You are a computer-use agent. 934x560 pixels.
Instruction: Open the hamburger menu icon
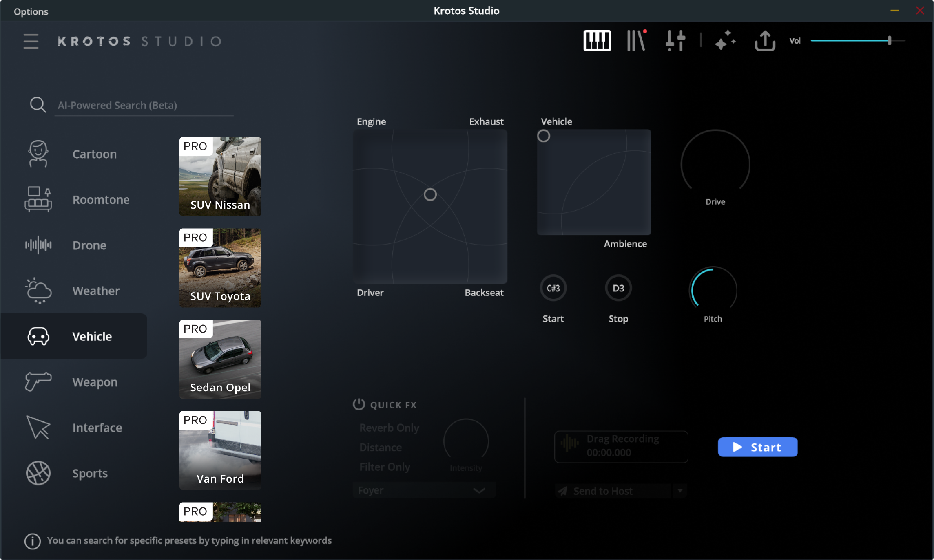click(x=31, y=41)
